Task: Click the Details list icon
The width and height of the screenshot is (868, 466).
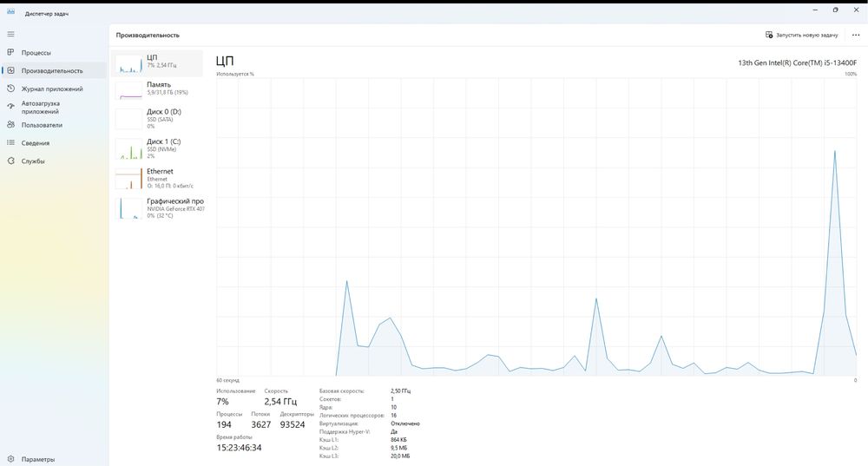Action: [10, 143]
